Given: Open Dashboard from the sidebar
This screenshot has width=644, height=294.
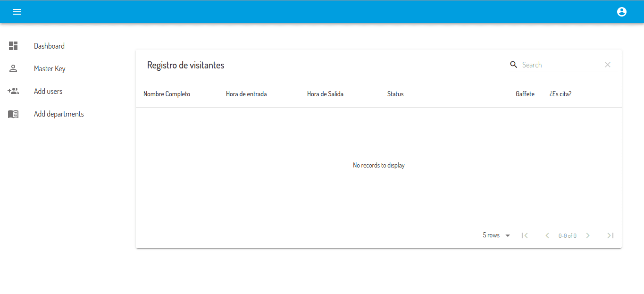Looking at the screenshot, I should [x=57, y=46].
